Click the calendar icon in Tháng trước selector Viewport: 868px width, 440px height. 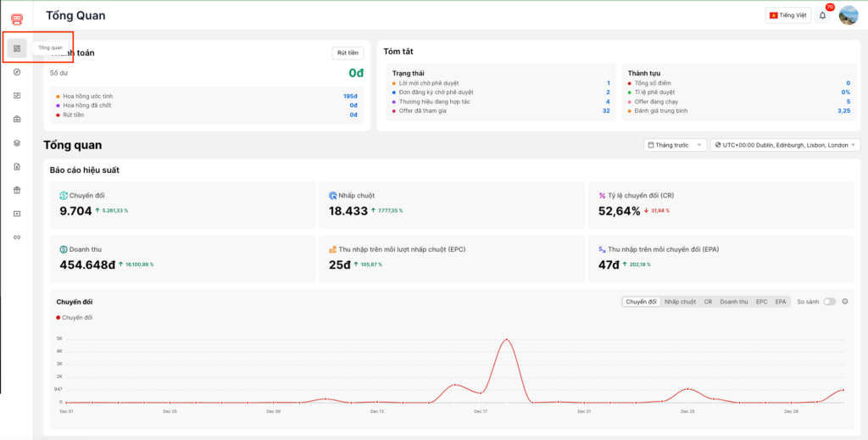(650, 145)
